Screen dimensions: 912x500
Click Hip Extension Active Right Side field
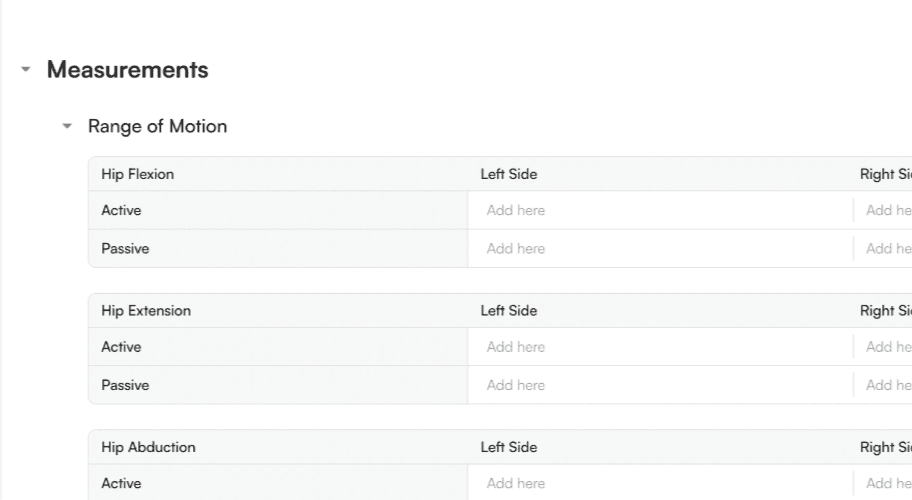point(887,347)
